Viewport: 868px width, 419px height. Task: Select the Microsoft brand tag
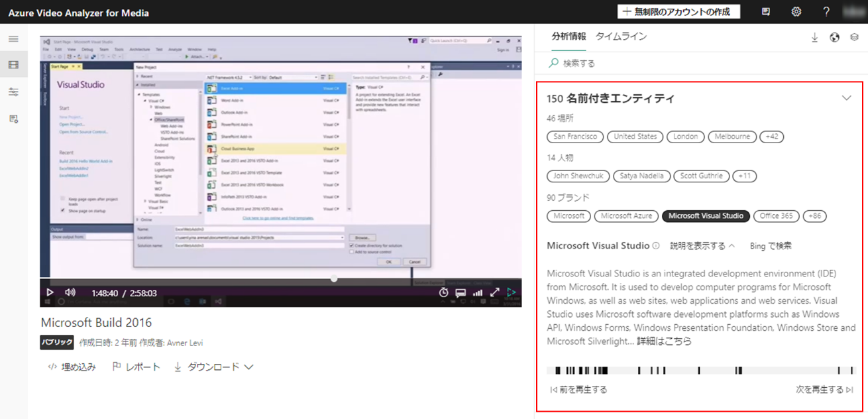point(569,216)
